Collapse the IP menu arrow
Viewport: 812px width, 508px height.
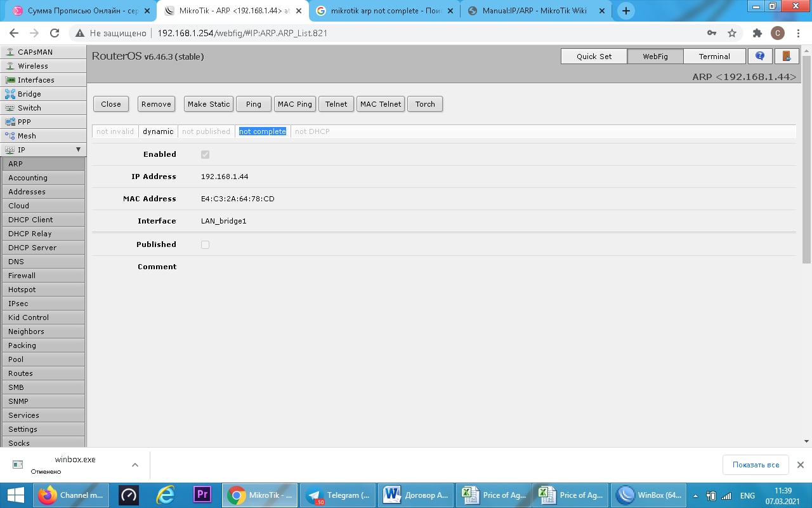point(78,150)
